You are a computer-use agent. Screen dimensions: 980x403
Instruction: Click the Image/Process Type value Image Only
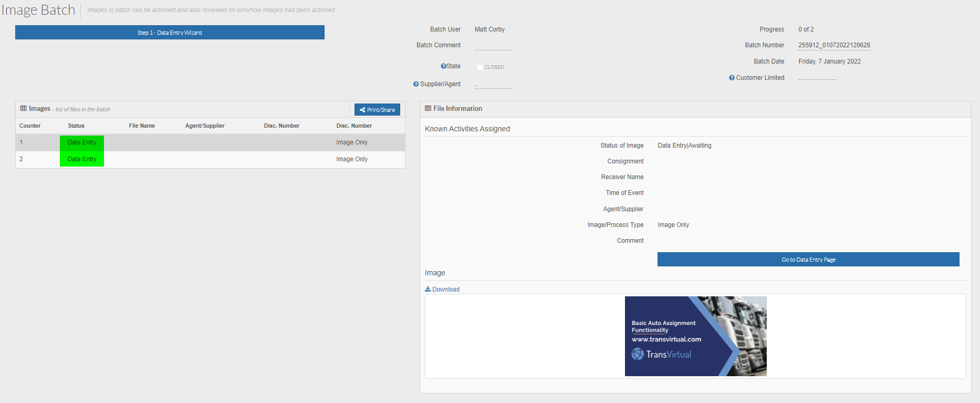pyautogui.click(x=673, y=225)
